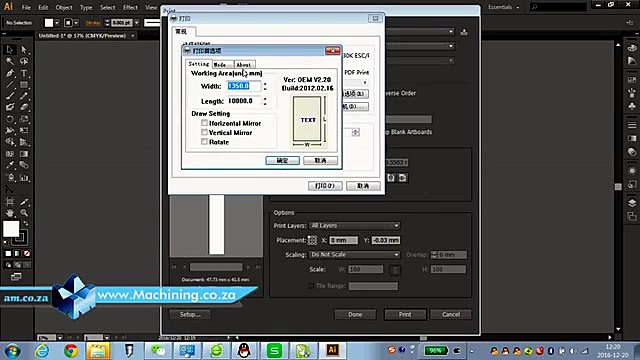Image resolution: width=640 pixels, height=360 pixels.
Task: Enable the Vertical Mirror checkbox
Action: (204, 132)
